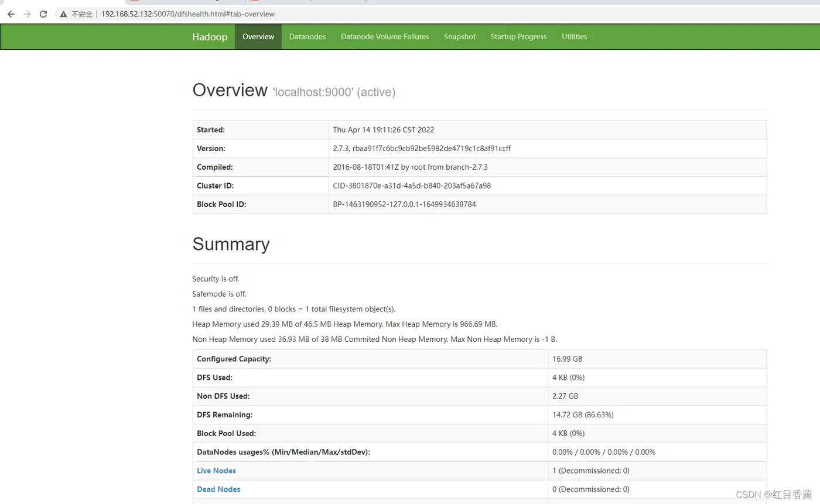Viewport: 820px width, 504px height.
Task: Click the 'Compiled:' label cell
Action: tap(261, 167)
